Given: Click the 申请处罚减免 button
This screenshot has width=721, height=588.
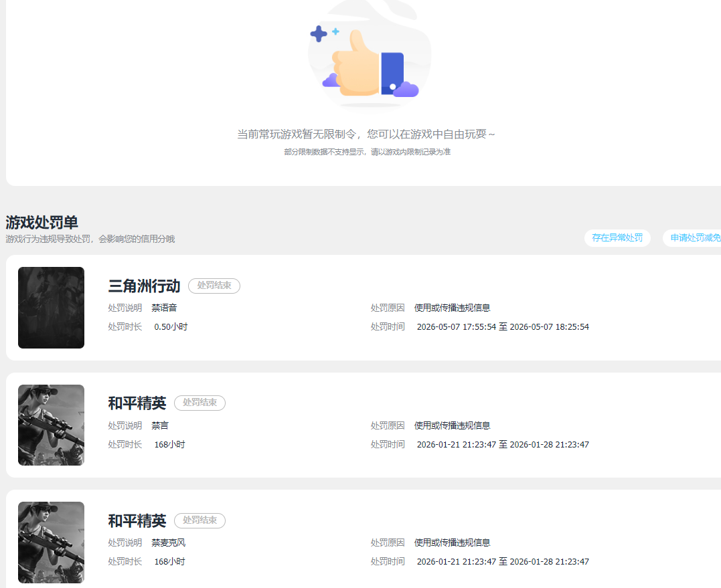Looking at the screenshot, I should coord(692,238).
